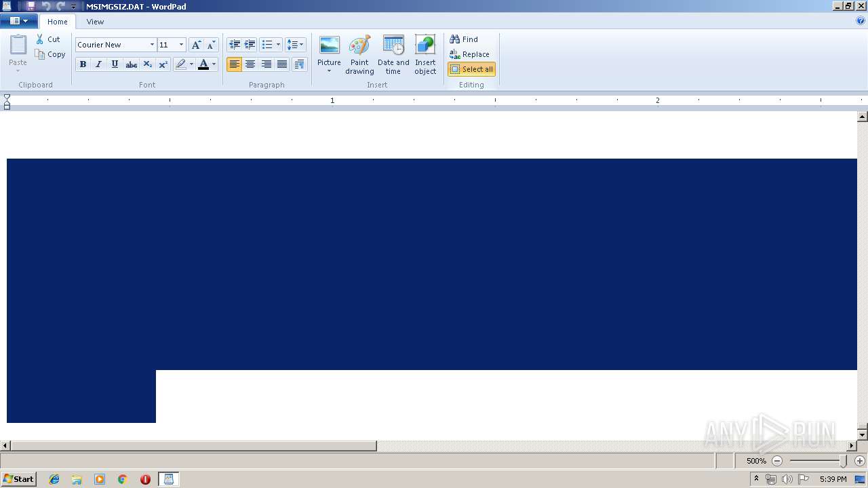Zoom in with the plus button
The image size is (868, 488).
[860, 461]
